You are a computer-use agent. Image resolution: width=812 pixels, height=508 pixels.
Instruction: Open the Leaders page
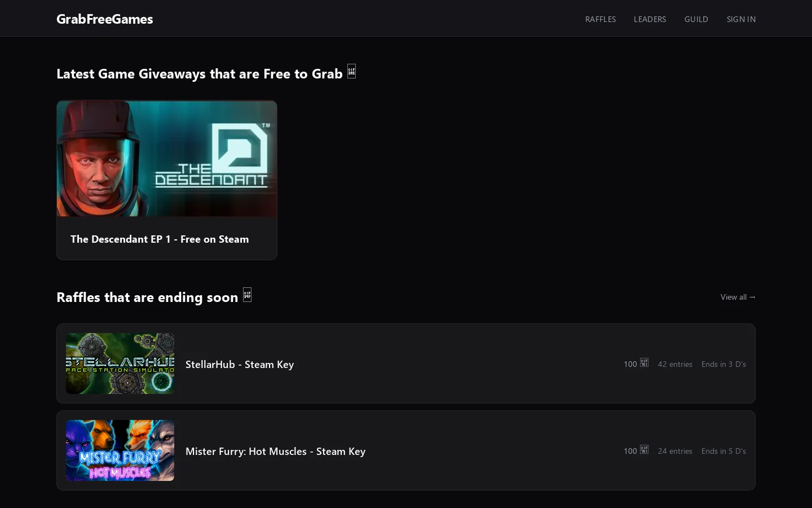click(650, 19)
